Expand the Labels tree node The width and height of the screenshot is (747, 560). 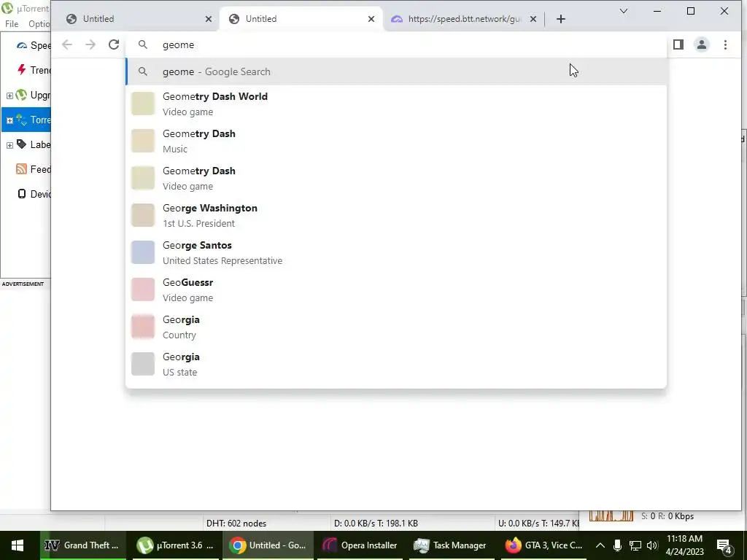click(9, 145)
